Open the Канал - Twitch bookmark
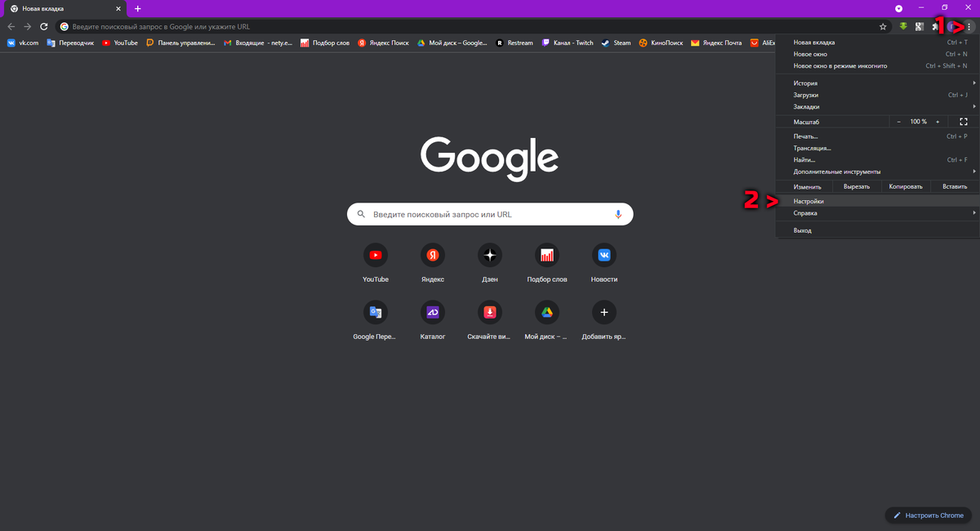 568,43
